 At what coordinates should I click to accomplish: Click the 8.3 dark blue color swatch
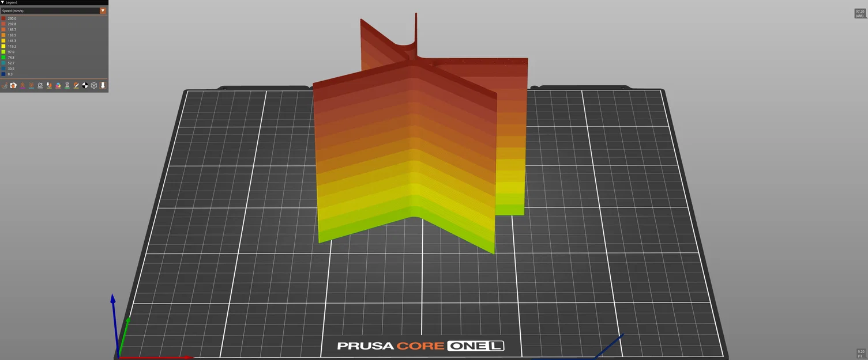[3, 74]
